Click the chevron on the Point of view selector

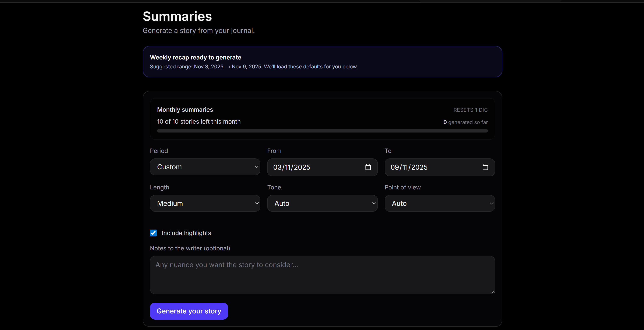(x=491, y=203)
